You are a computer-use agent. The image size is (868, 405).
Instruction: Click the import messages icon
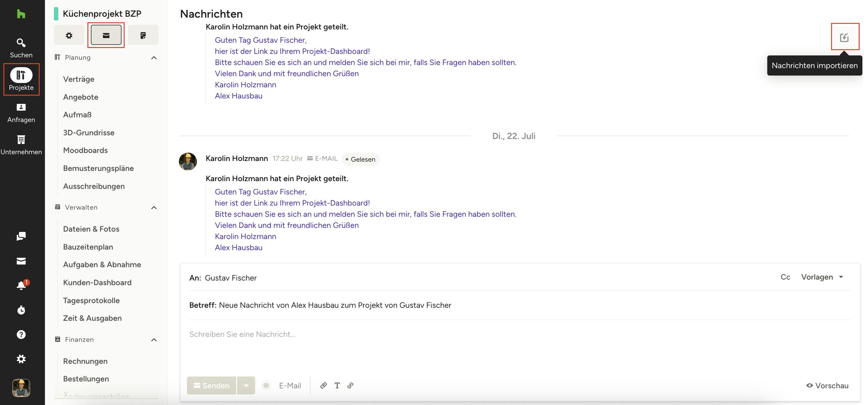(844, 37)
